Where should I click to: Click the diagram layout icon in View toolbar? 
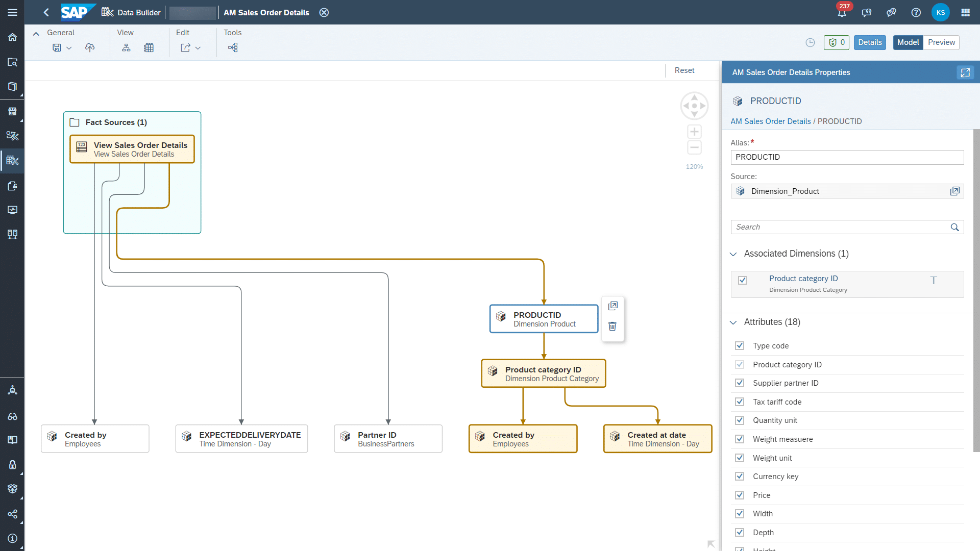126,47
